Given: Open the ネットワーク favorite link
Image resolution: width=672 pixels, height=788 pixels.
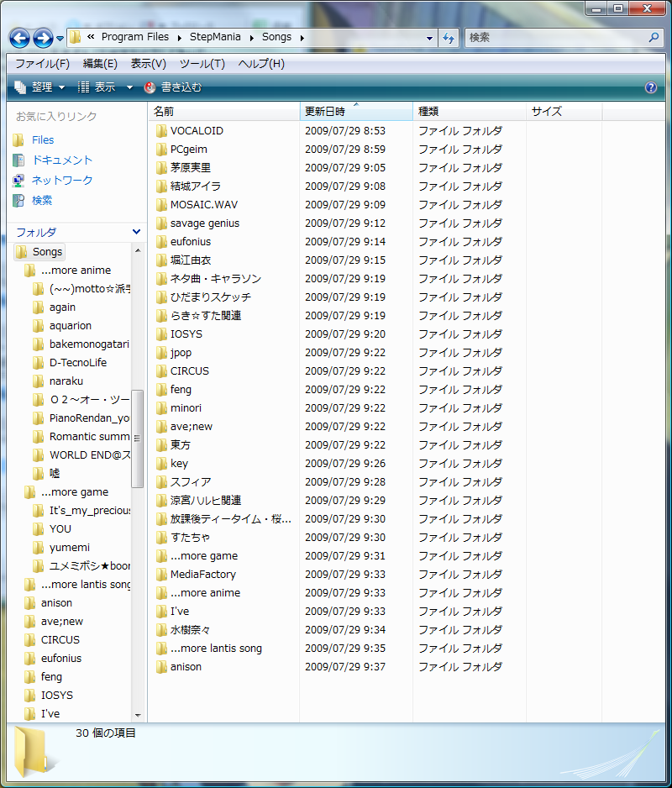Looking at the screenshot, I should coord(62,180).
